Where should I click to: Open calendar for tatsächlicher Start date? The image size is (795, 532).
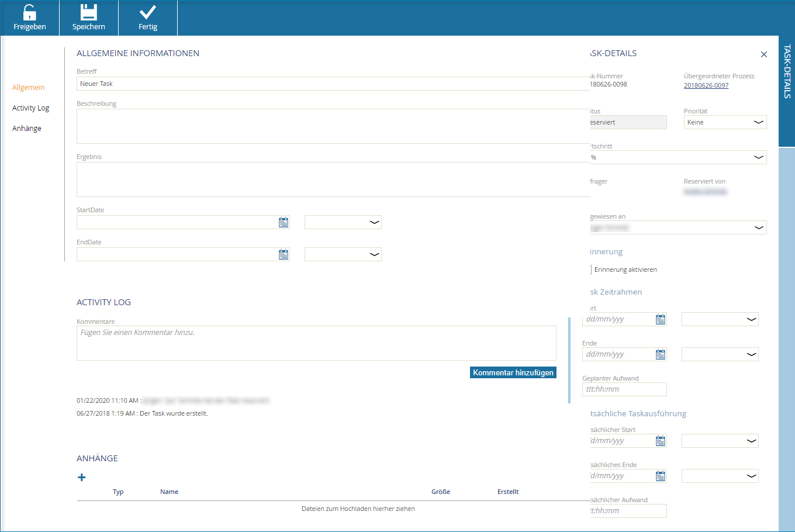661,441
